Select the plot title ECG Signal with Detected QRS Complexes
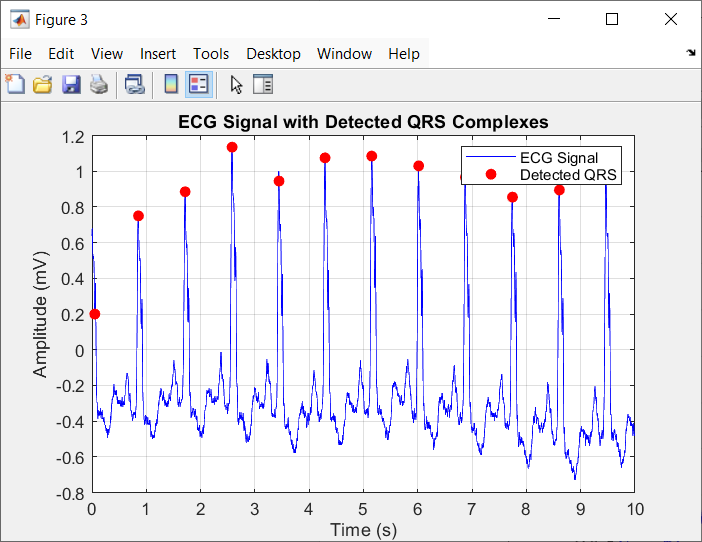The height and width of the screenshot is (542, 702). point(363,122)
